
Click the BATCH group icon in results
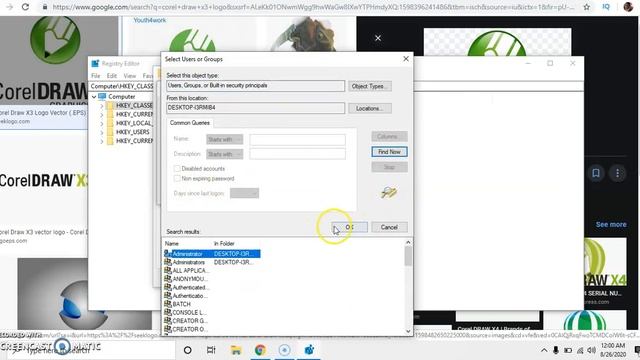coord(168,304)
